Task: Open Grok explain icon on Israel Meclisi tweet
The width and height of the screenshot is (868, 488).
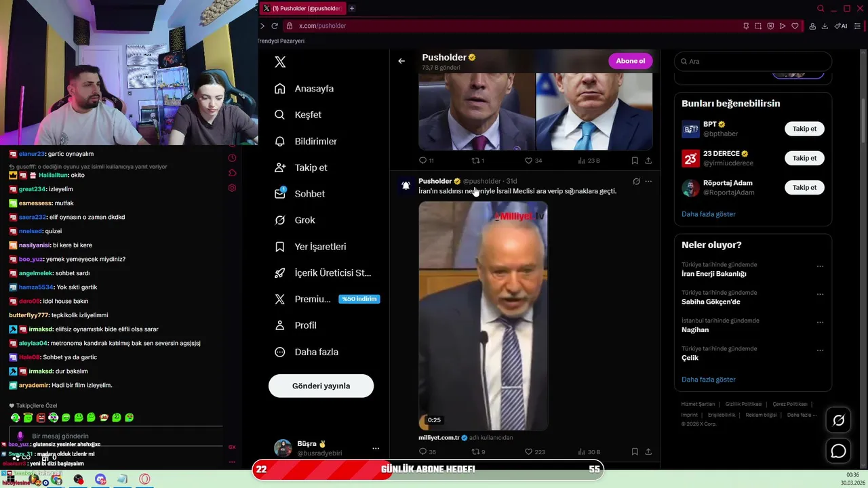Action: click(x=636, y=182)
